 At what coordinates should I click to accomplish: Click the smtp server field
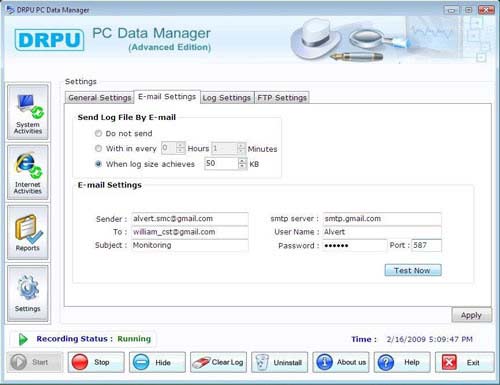[382, 219]
